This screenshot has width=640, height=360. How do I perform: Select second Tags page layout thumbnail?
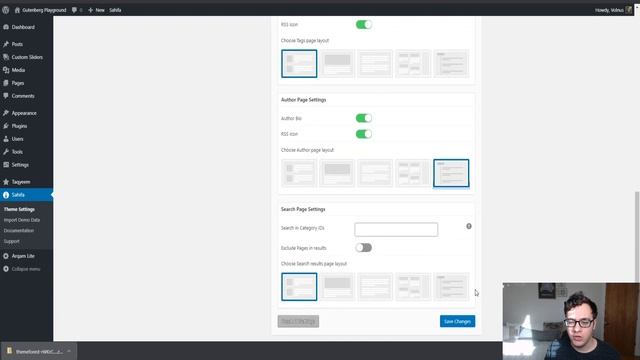click(x=337, y=64)
